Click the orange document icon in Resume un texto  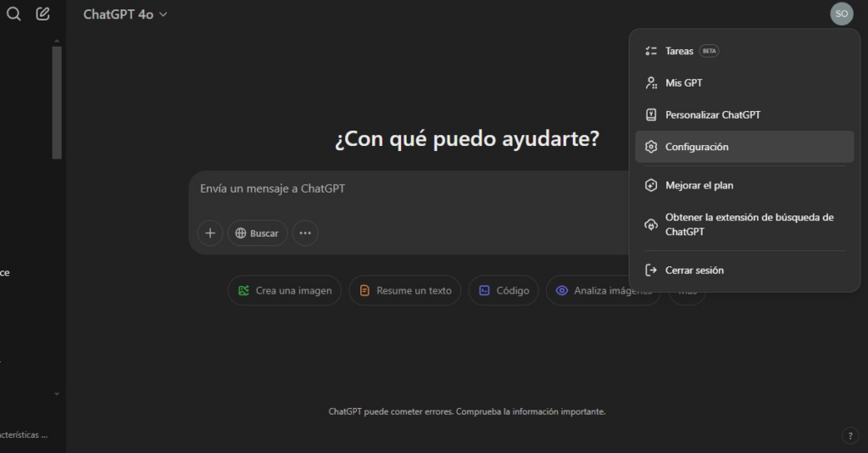[x=364, y=291]
